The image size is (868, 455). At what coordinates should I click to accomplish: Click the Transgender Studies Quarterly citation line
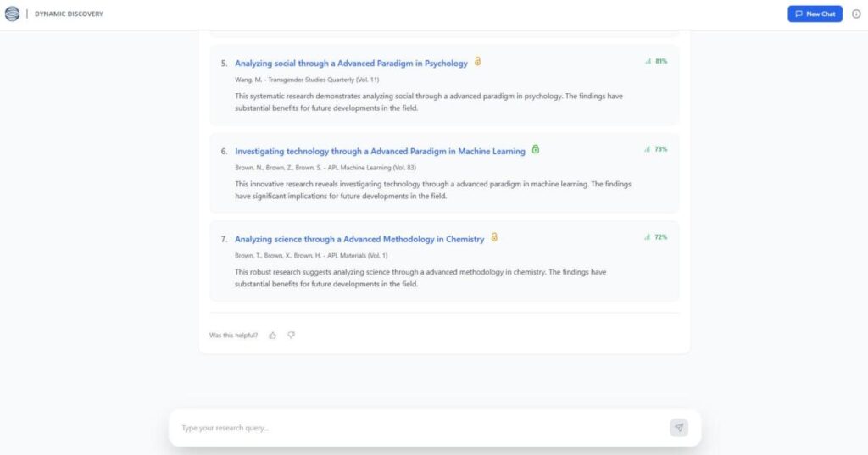(307, 80)
